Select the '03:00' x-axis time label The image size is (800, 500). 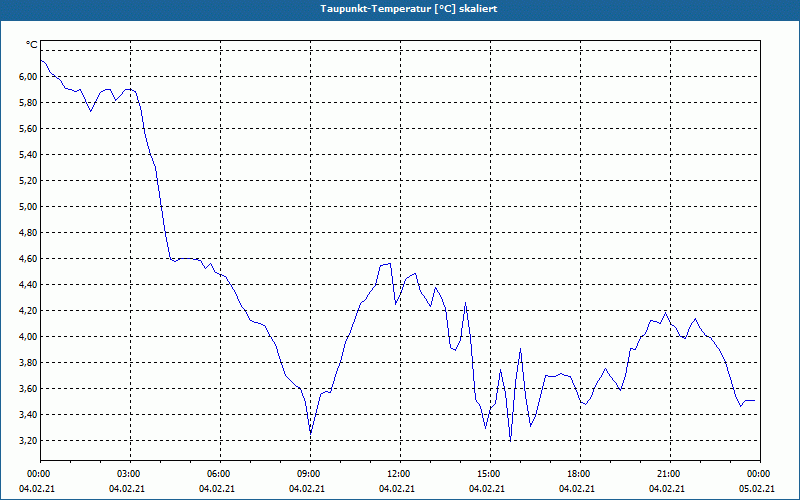coord(131,474)
